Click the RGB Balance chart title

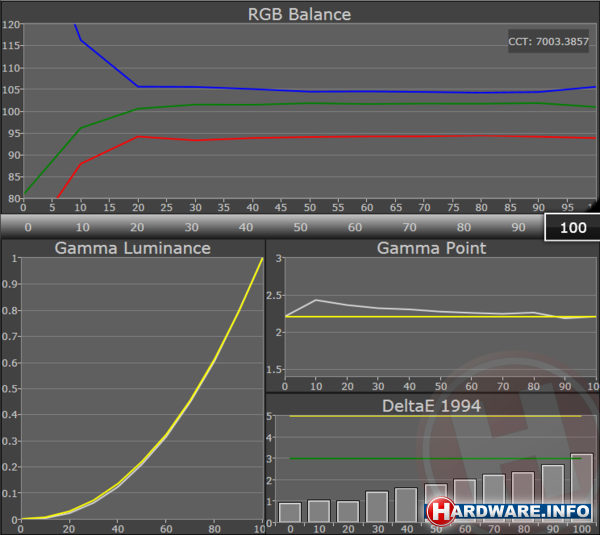coord(299,14)
